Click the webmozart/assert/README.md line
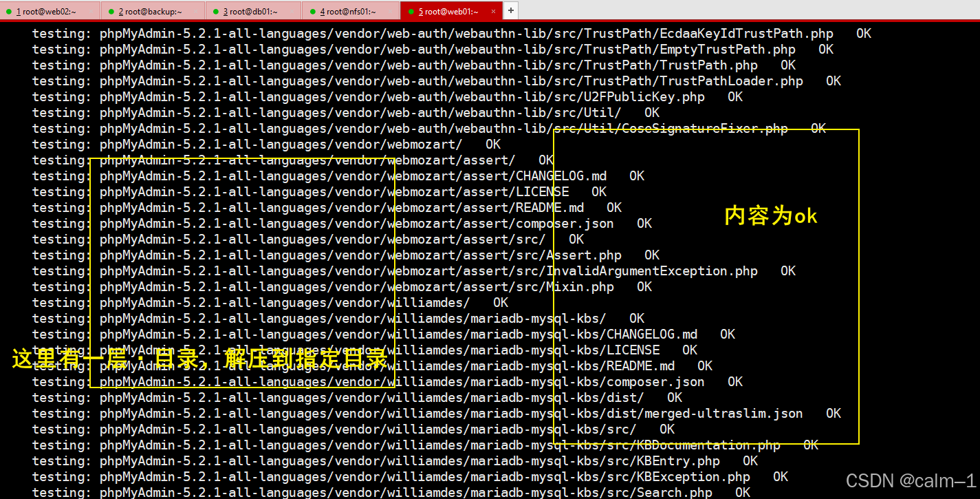The image size is (980, 499). pos(327,207)
